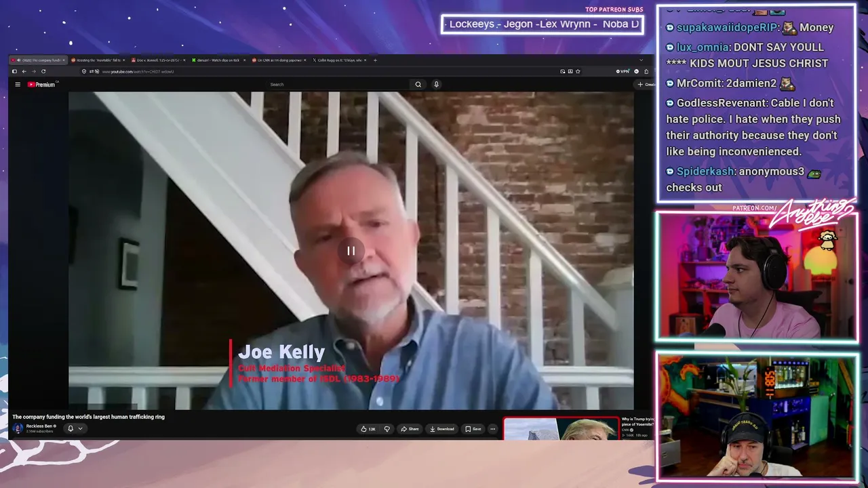
Task: Expand the tab list chevron
Action: (641, 60)
